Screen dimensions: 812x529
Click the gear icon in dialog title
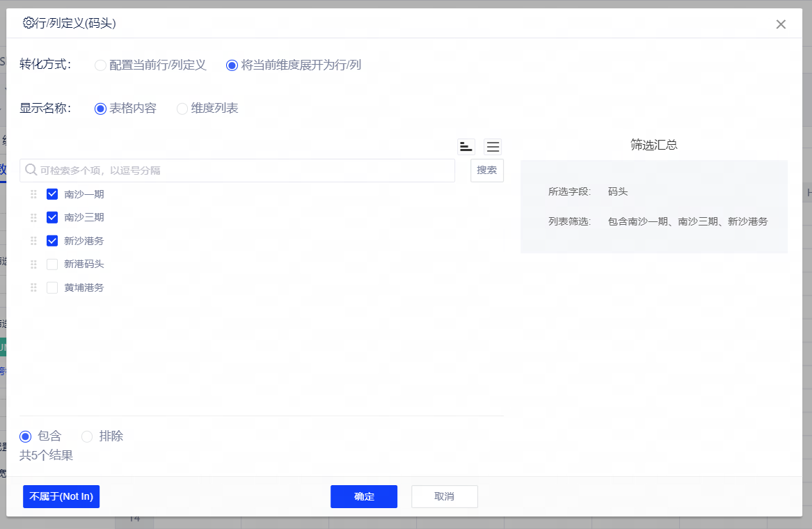click(x=29, y=23)
